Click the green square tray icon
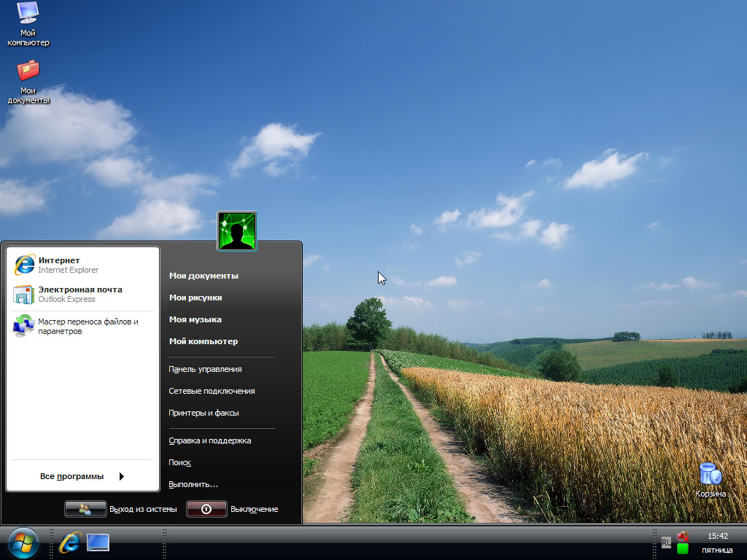747x560 pixels. click(x=683, y=548)
